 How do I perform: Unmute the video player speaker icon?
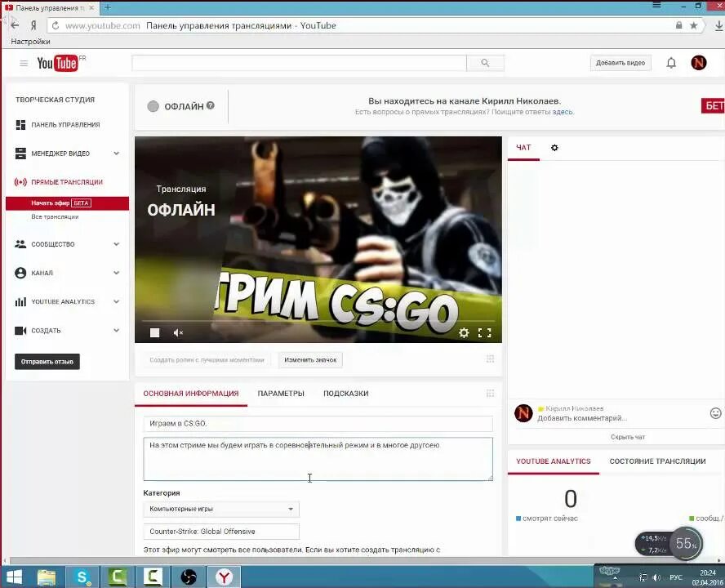click(178, 332)
